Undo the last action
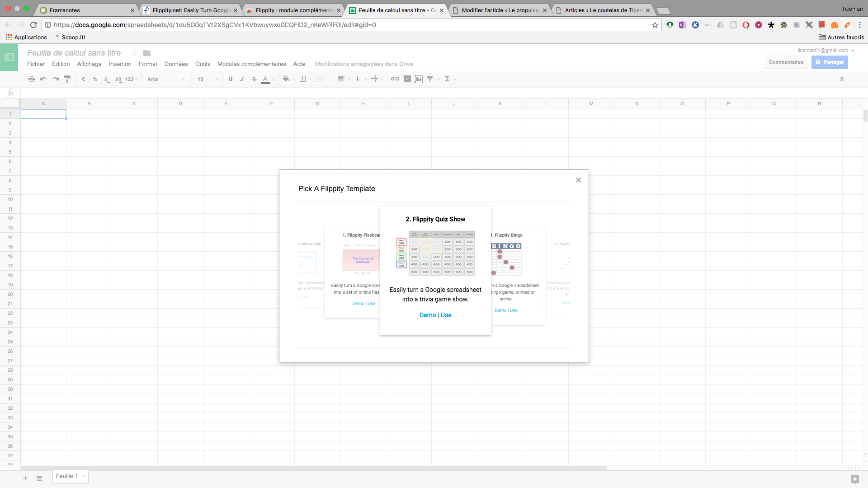 43,79
